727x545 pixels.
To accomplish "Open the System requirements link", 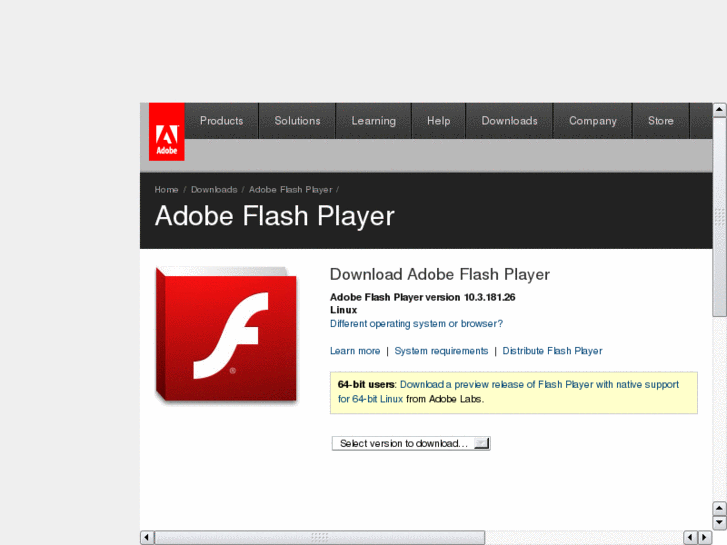I will point(441,351).
